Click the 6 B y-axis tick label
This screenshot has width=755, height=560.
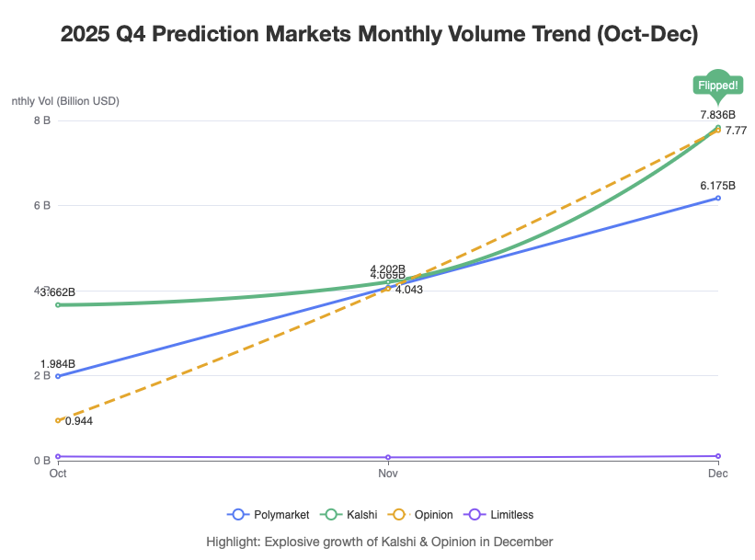[42, 205]
